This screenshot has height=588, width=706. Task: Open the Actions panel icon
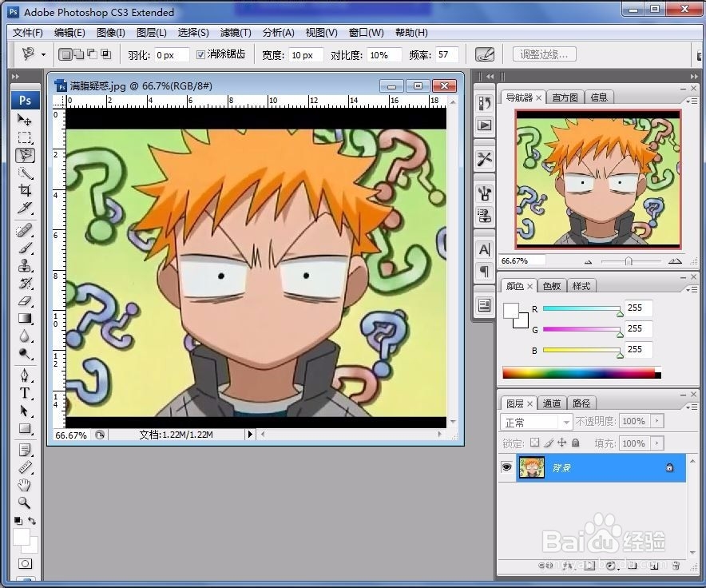click(x=485, y=125)
